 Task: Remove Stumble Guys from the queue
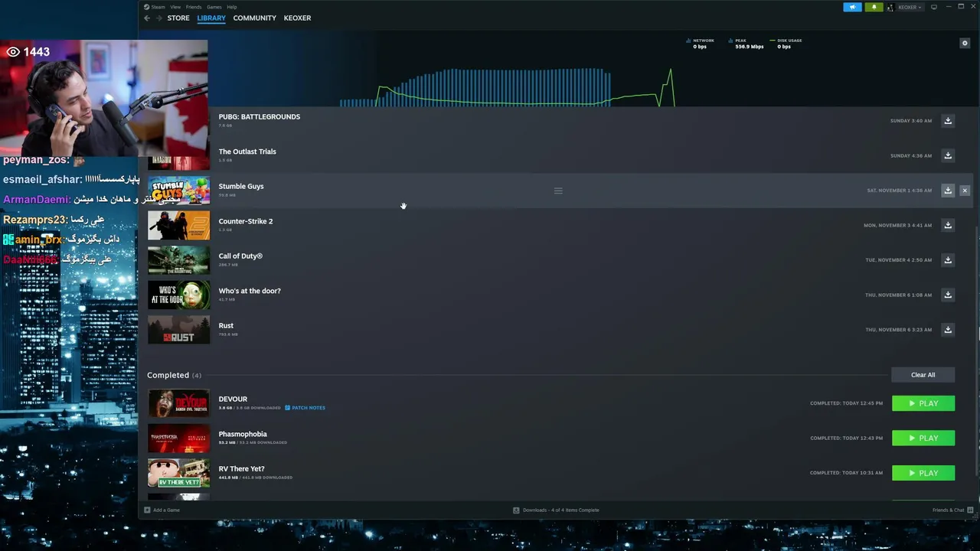pyautogui.click(x=965, y=191)
